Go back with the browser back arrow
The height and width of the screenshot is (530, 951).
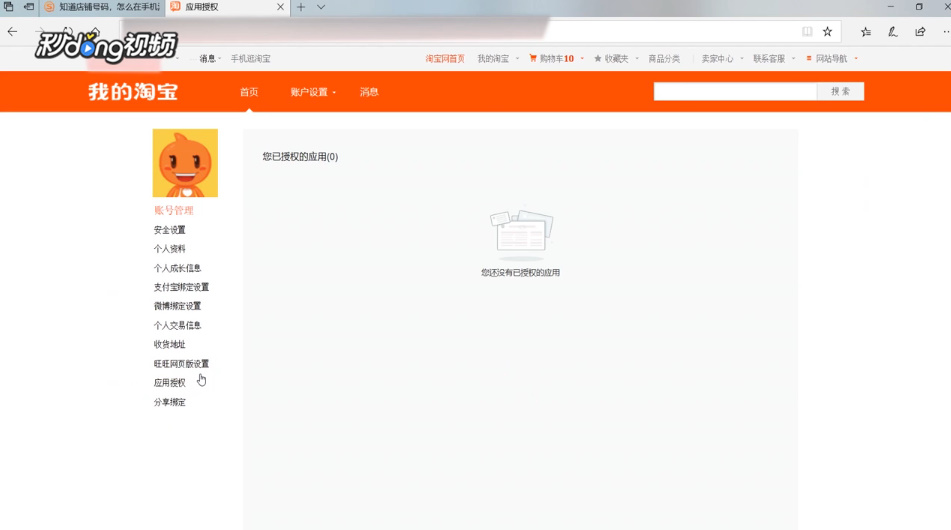pos(12,32)
